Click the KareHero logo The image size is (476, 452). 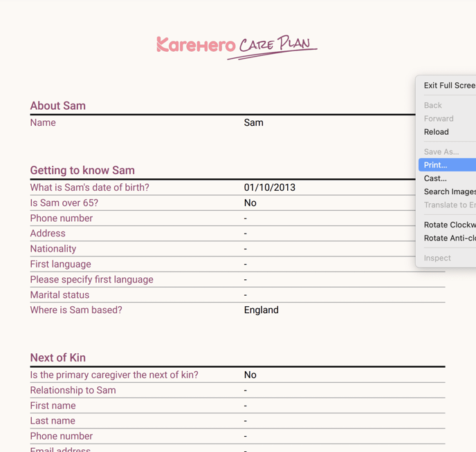(x=196, y=46)
